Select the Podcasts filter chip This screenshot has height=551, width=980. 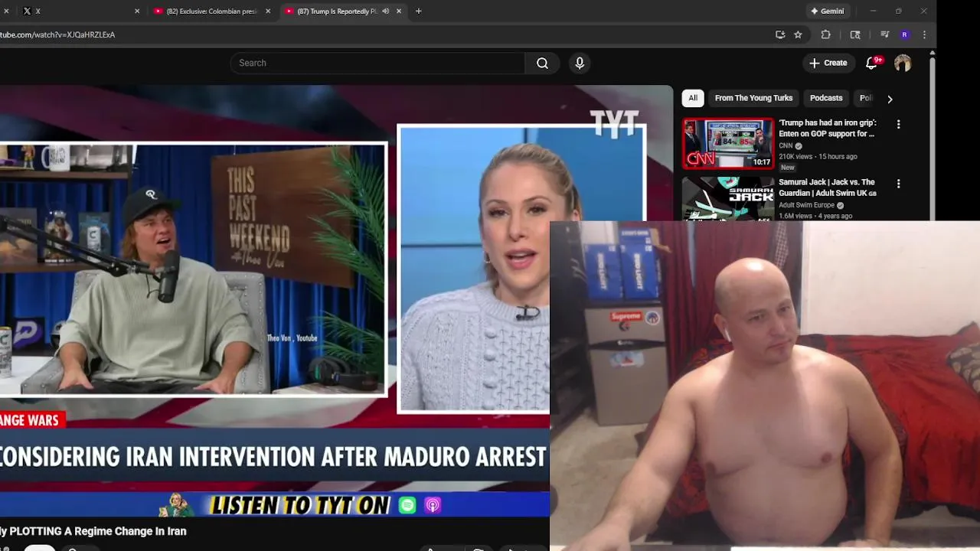tap(826, 98)
